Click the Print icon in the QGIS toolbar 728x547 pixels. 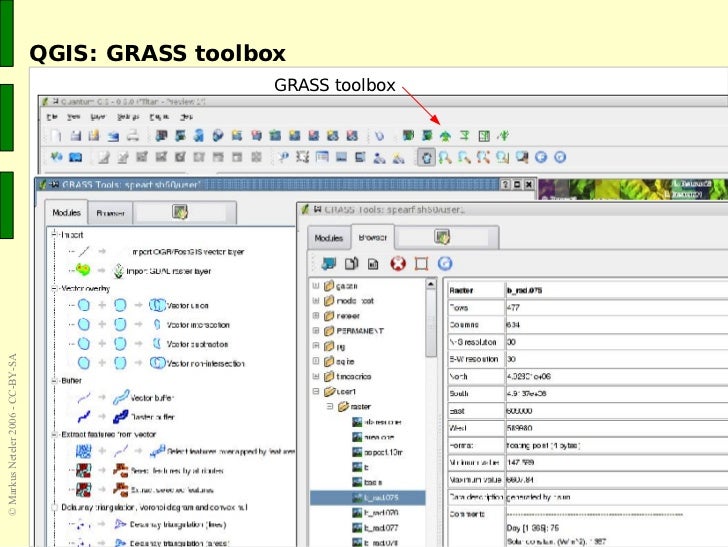point(133,136)
